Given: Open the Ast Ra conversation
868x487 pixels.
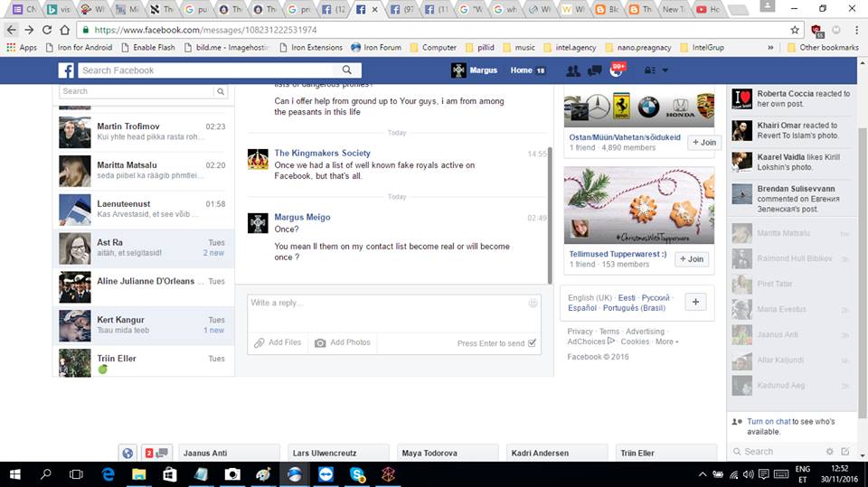Looking at the screenshot, I should pos(143,248).
